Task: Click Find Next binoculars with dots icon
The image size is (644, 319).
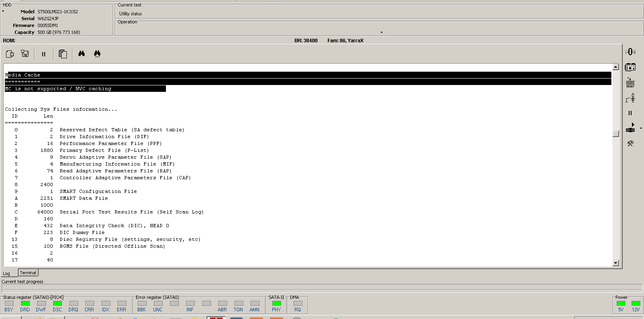Action: point(97,54)
